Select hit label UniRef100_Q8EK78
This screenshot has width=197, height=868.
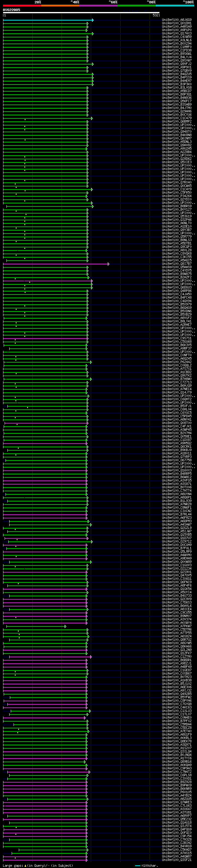177,741
